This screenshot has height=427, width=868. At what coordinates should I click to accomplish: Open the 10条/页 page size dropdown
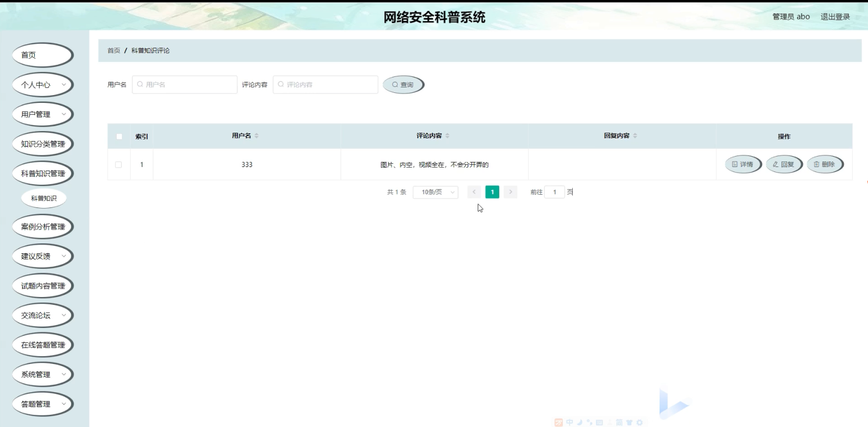click(x=435, y=192)
